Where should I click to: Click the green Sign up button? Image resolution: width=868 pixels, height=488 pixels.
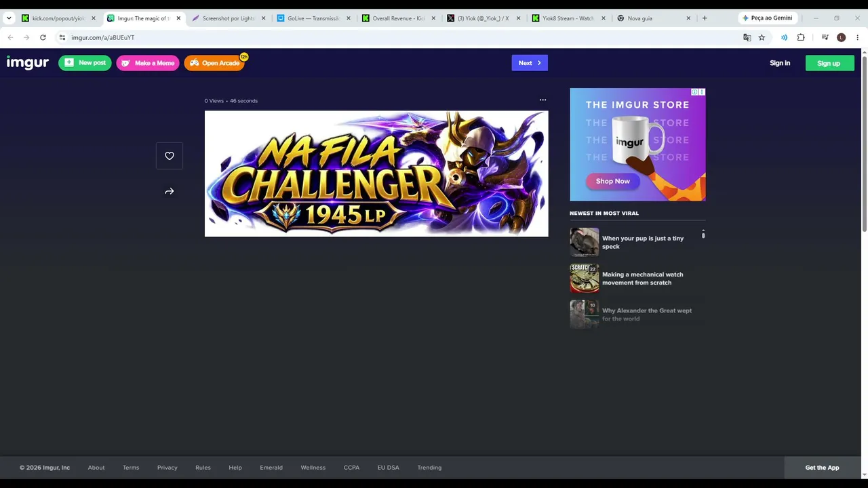click(830, 63)
